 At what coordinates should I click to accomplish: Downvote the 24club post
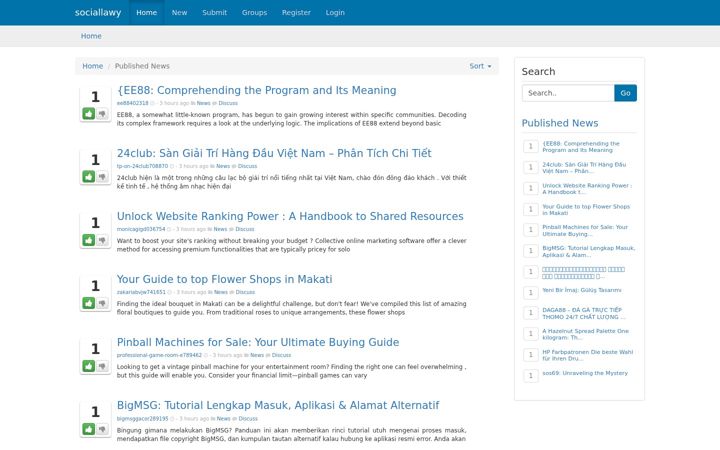[x=102, y=177]
